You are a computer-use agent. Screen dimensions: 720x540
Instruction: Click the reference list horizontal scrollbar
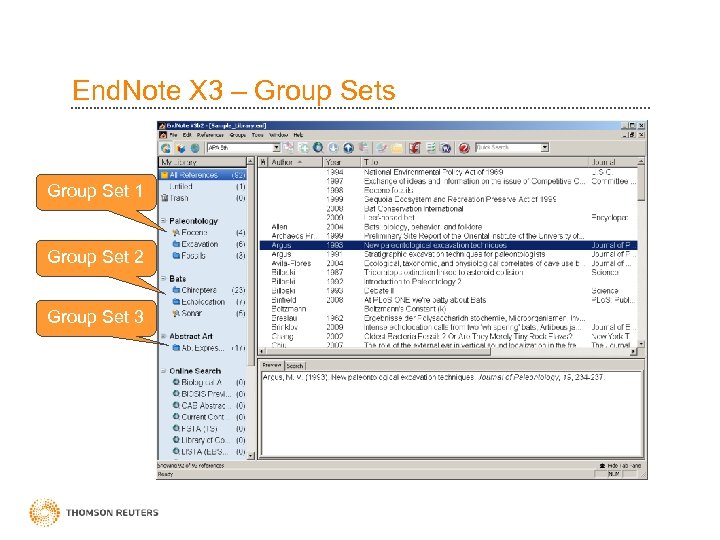[x=448, y=351]
